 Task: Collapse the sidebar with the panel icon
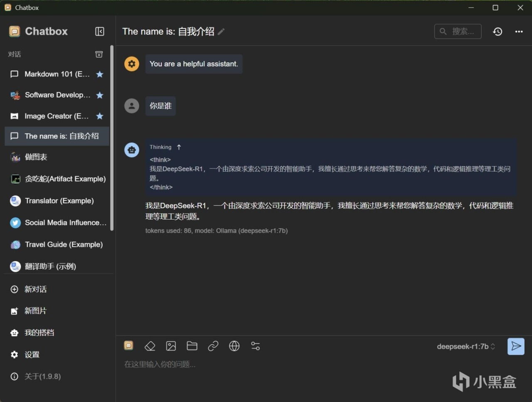100,32
